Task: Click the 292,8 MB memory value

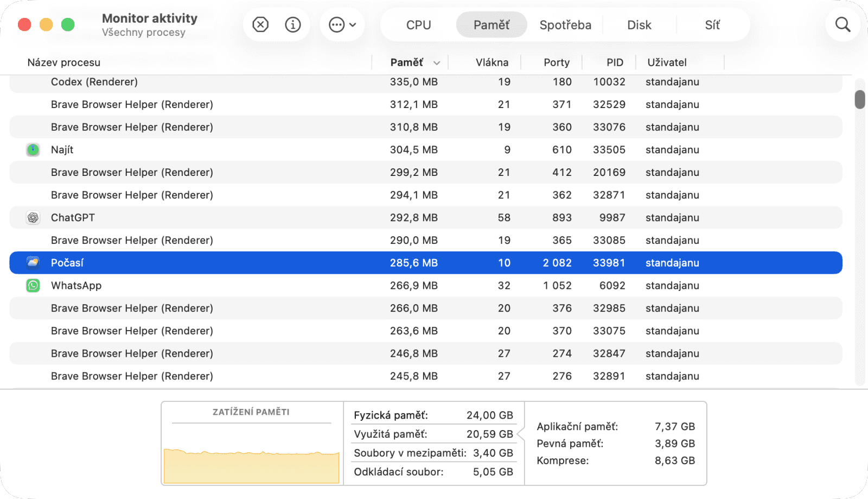Action: (x=413, y=218)
